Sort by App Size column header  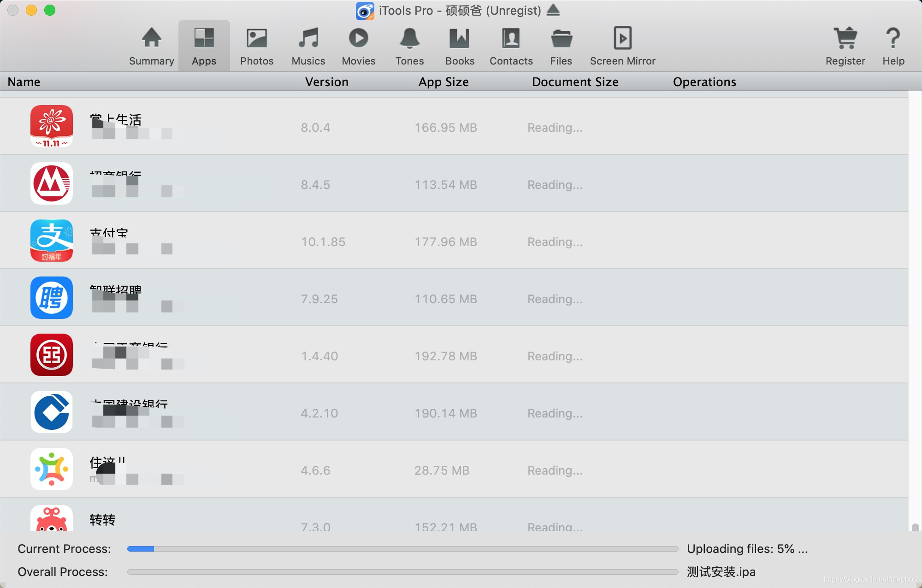[x=443, y=82]
